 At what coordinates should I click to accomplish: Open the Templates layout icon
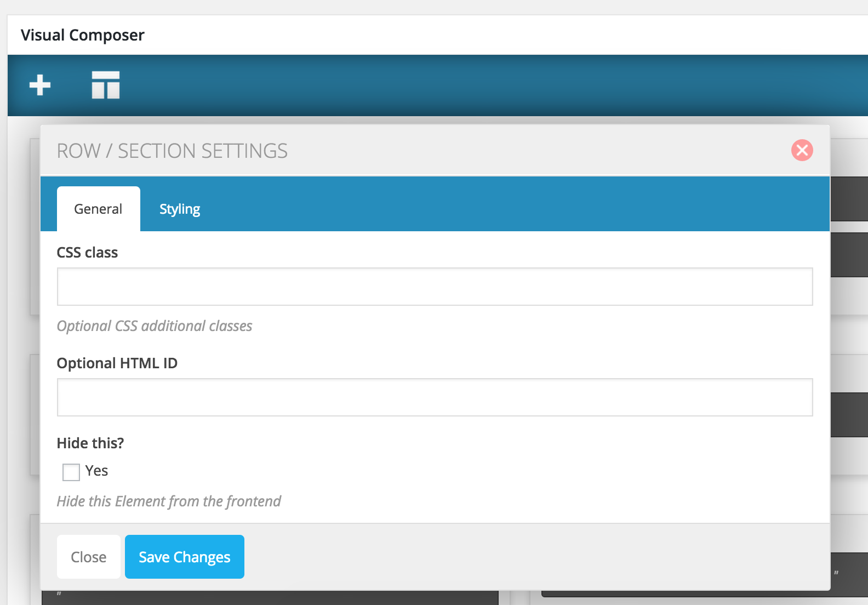click(106, 85)
